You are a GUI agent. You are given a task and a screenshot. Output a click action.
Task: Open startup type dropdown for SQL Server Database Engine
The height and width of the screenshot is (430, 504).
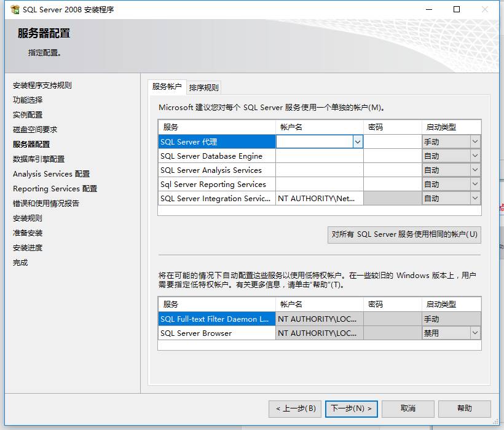pos(475,156)
